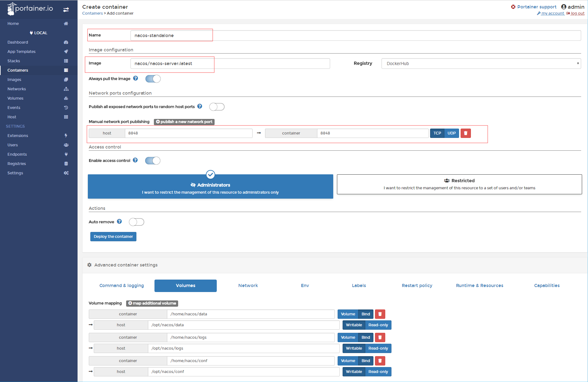Viewport: 588px width, 382px height.
Task: Click the Images clone icon
Action: [x=66, y=80]
